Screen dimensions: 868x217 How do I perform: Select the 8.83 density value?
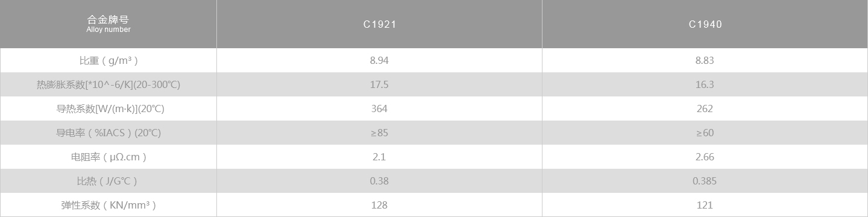click(705, 60)
